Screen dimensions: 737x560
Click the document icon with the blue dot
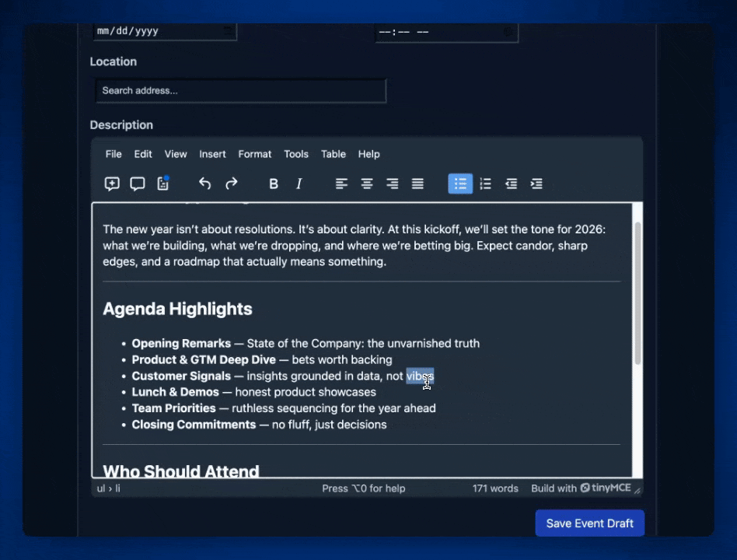point(163,184)
